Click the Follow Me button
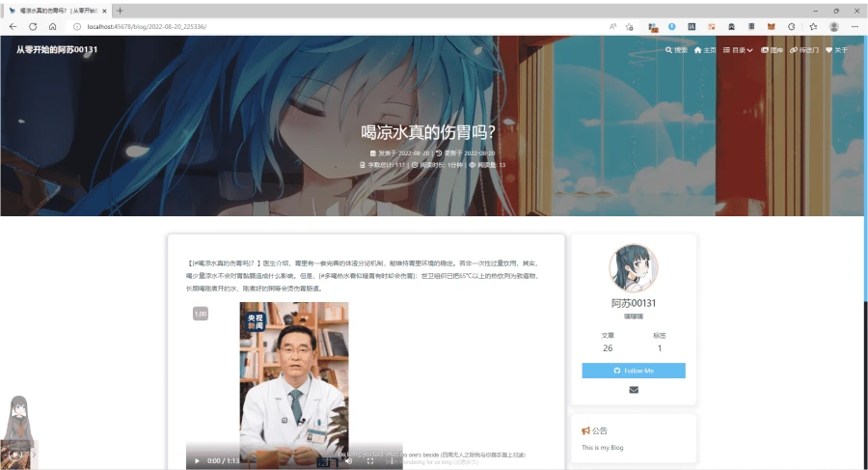This screenshot has height=470, width=868. click(x=634, y=371)
